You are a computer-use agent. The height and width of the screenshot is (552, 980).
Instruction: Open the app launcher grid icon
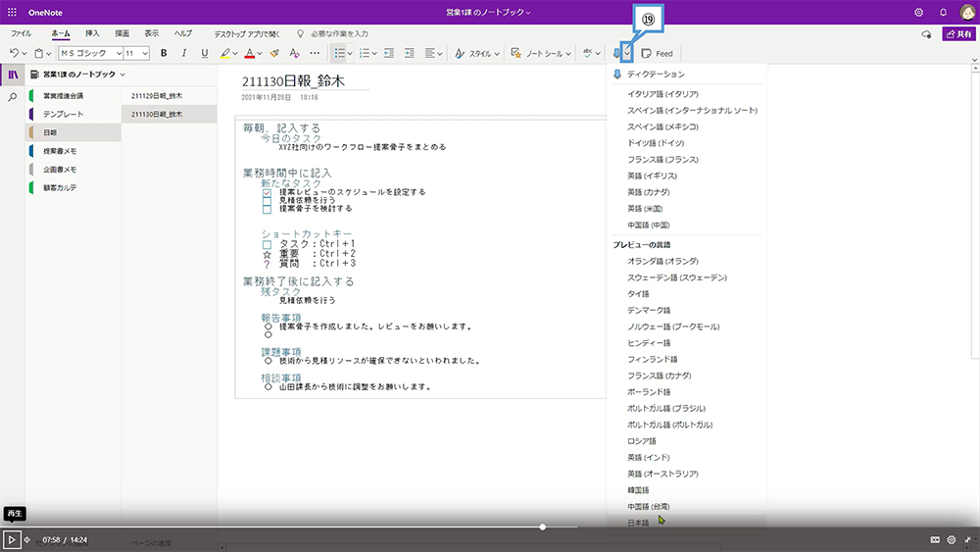(x=12, y=12)
